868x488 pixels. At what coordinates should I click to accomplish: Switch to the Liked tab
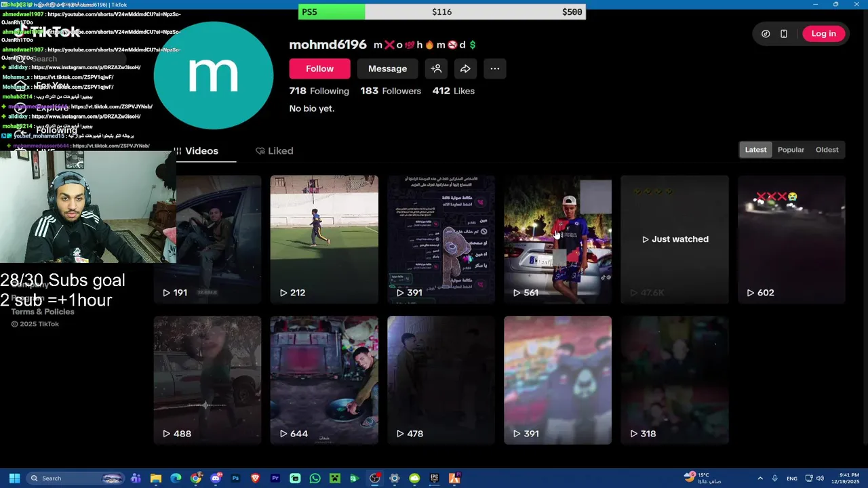275,150
